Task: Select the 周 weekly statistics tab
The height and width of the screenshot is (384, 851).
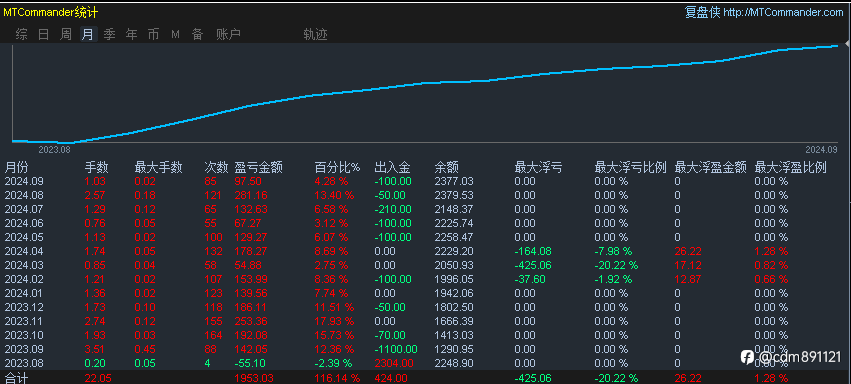Action: [66, 35]
